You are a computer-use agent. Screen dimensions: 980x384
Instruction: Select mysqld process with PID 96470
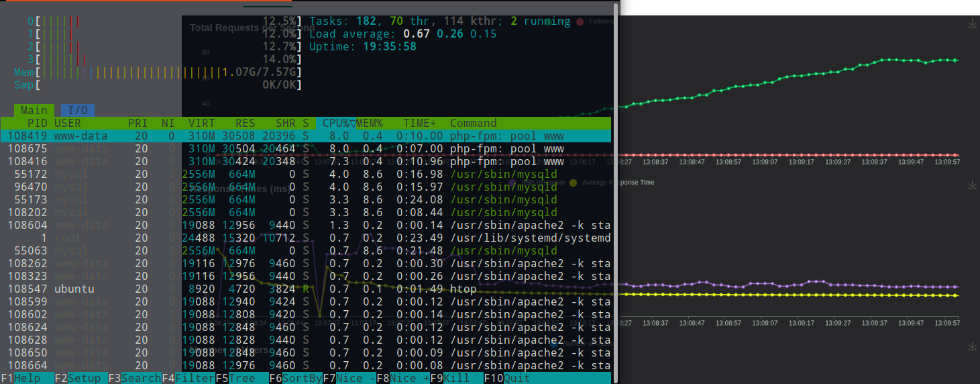click(306, 187)
